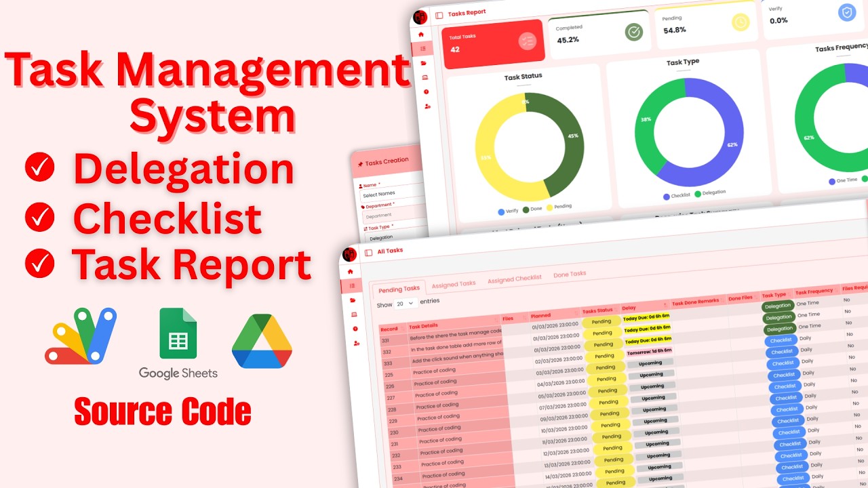The height and width of the screenshot is (488, 868).
Task: Toggle Pending series in Task Status legend
Action: click(x=559, y=207)
